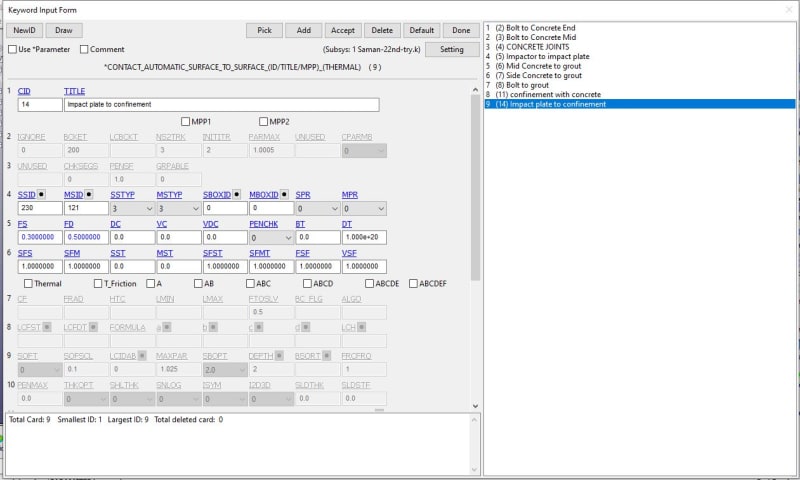Click the Add button

pyautogui.click(x=304, y=30)
